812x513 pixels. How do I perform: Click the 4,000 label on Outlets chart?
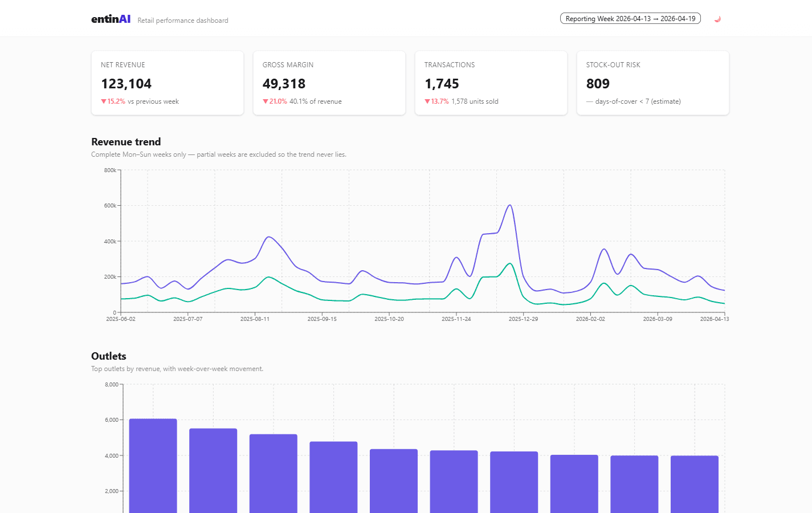[112, 456]
